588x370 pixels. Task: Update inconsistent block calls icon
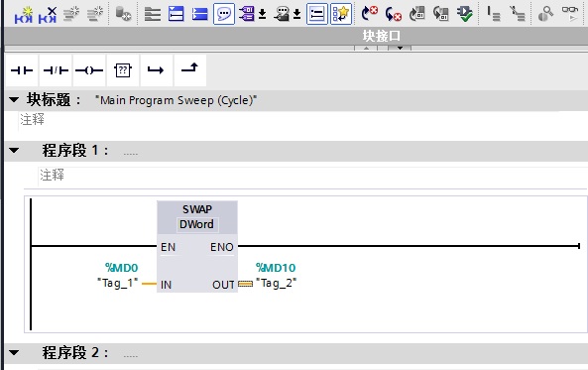(x=417, y=14)
